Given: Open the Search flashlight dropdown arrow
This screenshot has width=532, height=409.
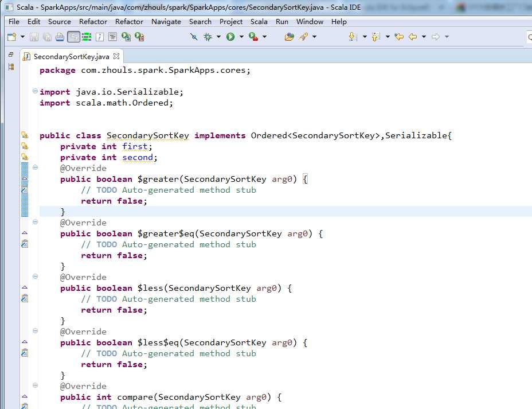Looking at the screenshot, I should [315, 37].
